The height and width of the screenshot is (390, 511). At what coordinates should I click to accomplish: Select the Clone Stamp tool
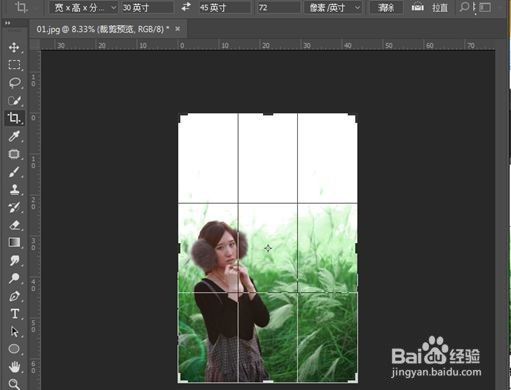tap(14, 190)
